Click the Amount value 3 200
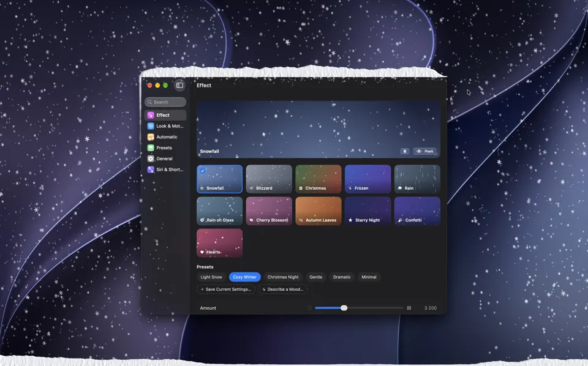Screen dimensions: 588x366 pos(431,308)
